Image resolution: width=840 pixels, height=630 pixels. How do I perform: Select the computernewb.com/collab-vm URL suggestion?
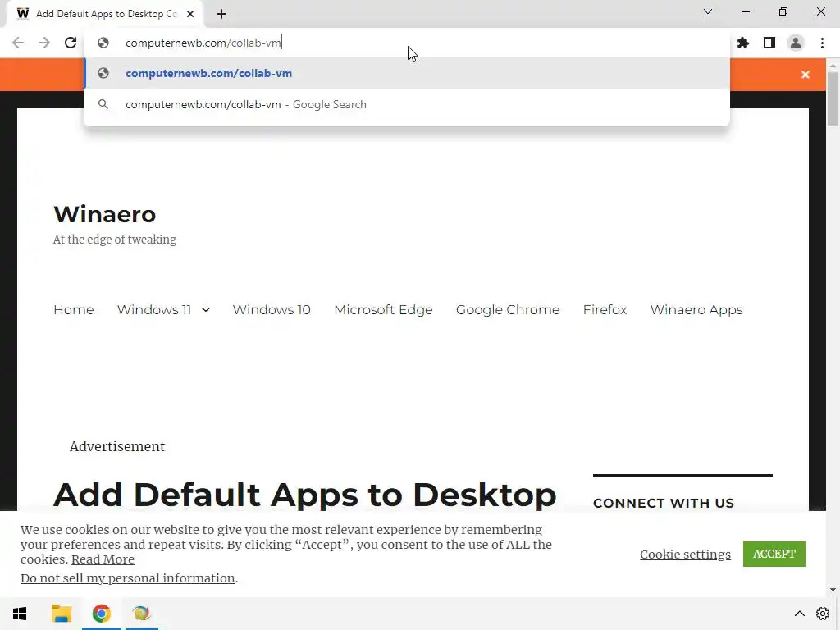[407, 73]
